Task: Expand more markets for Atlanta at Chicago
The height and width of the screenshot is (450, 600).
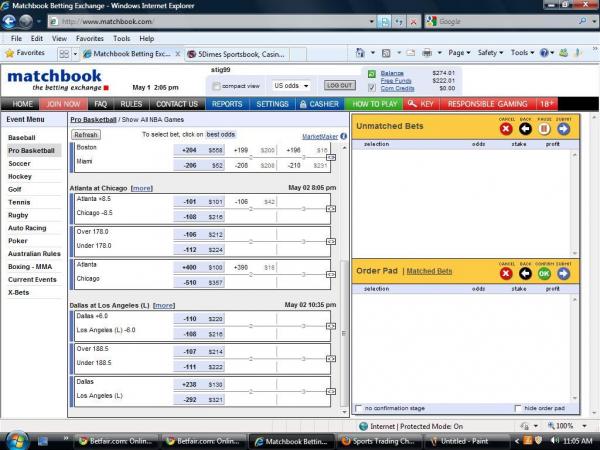Action: [x=142, y=188]
